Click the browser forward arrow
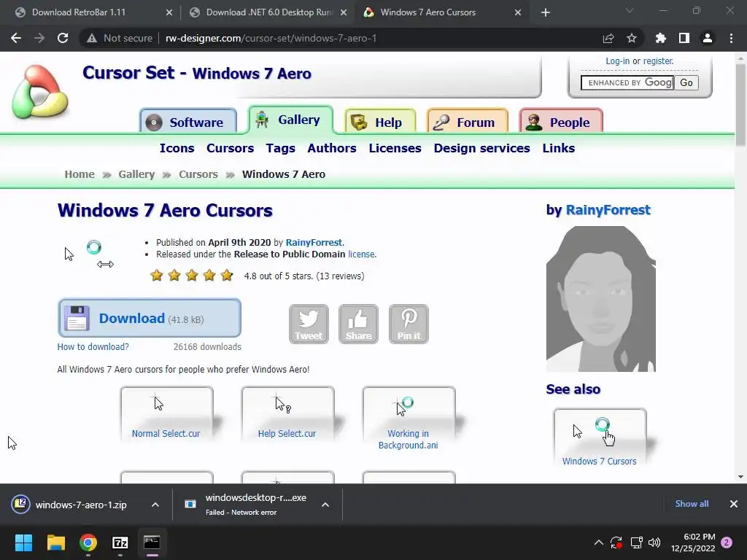The width and height of the screenshot is (747, 560). [x=39, y=38]
